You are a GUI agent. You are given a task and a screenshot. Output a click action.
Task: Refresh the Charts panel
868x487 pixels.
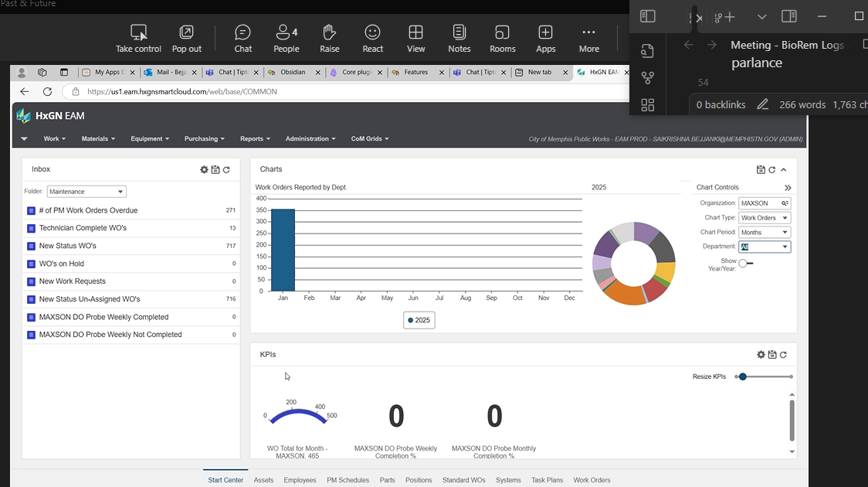[x=771, y=169]
